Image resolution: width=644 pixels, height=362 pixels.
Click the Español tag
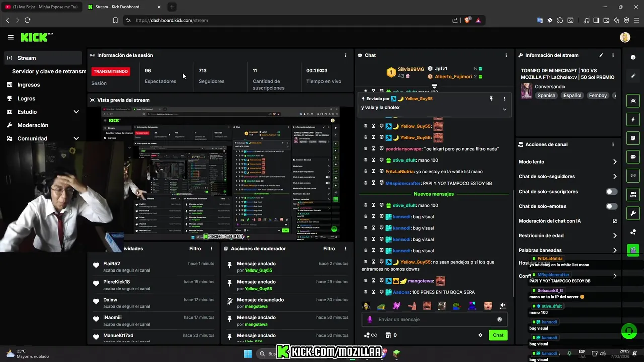point(572,95)
